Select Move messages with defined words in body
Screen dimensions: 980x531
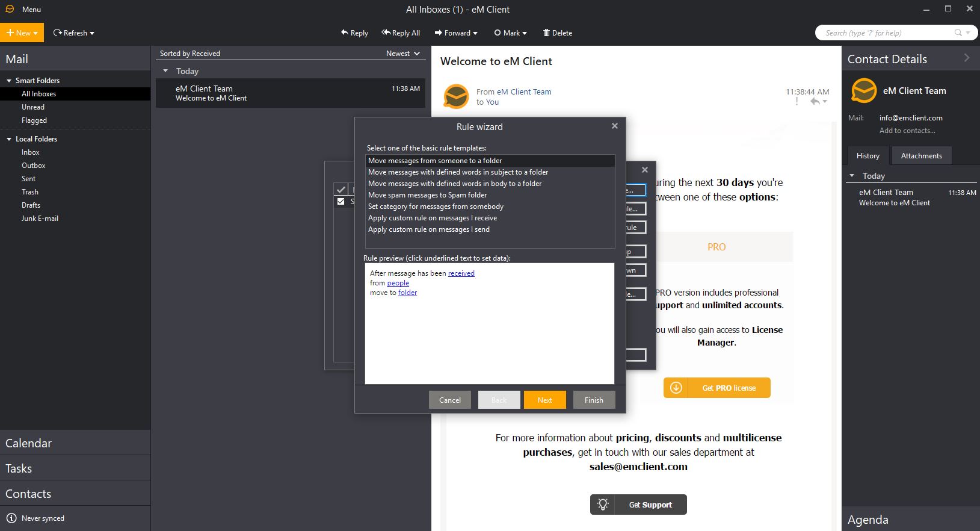pos(490,184)
